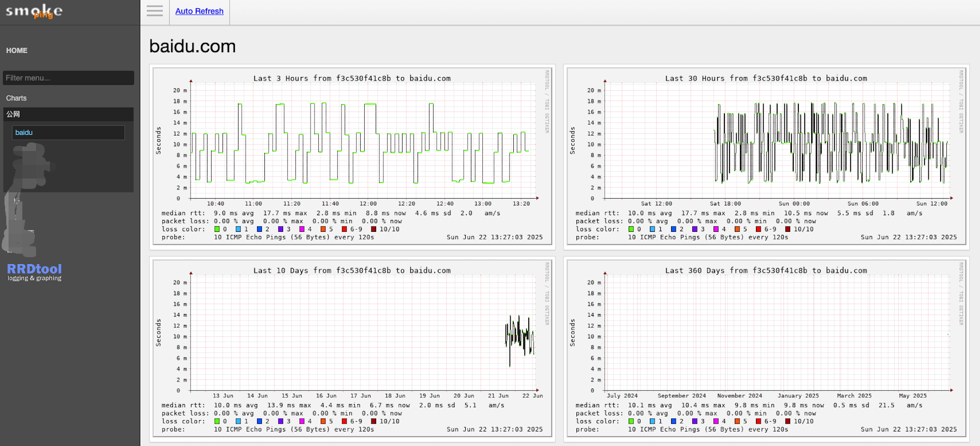Image resolution: width=980 pixels, height=446 pixels.
Task: Click the baidu.com page heading
Action: [x=192, y=46]
